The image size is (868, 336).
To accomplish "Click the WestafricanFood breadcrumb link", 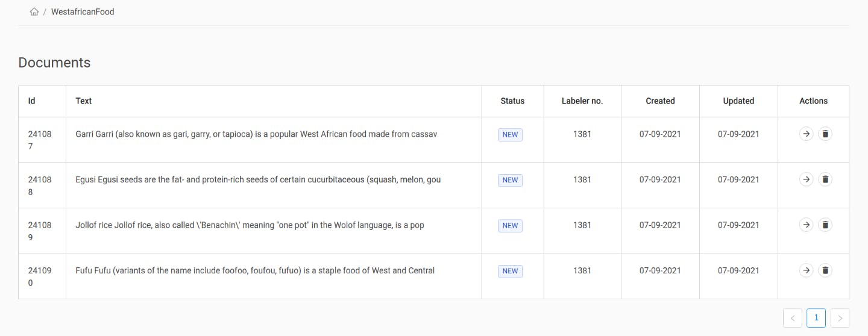I will coord(83,11).
